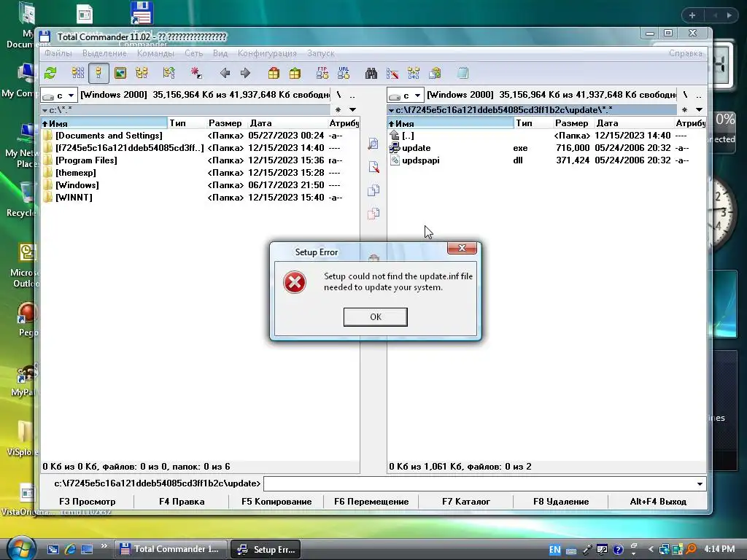
Task: Open left panel directory history arrow
Action: point(352,109)
